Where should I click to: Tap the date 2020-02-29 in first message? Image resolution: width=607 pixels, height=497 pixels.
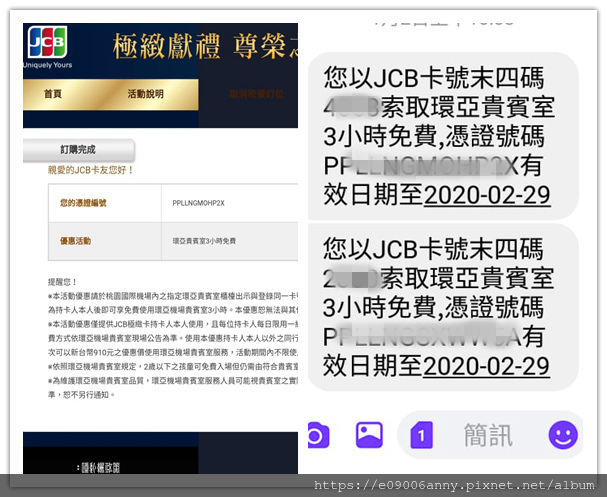(487, 195)
